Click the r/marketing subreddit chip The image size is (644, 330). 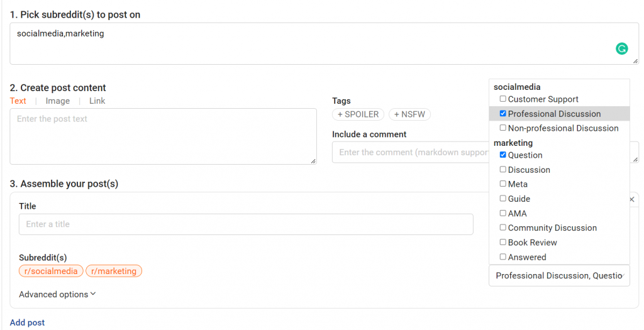(114, 271)
